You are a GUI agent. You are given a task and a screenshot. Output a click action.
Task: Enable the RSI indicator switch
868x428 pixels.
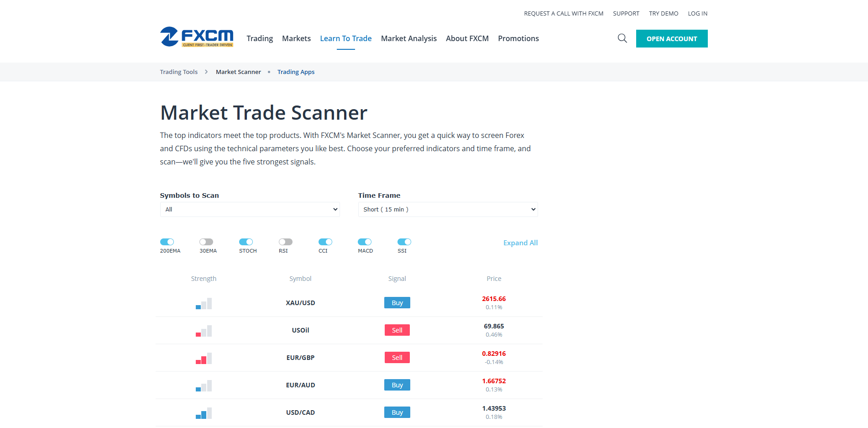tap(286, 242)
